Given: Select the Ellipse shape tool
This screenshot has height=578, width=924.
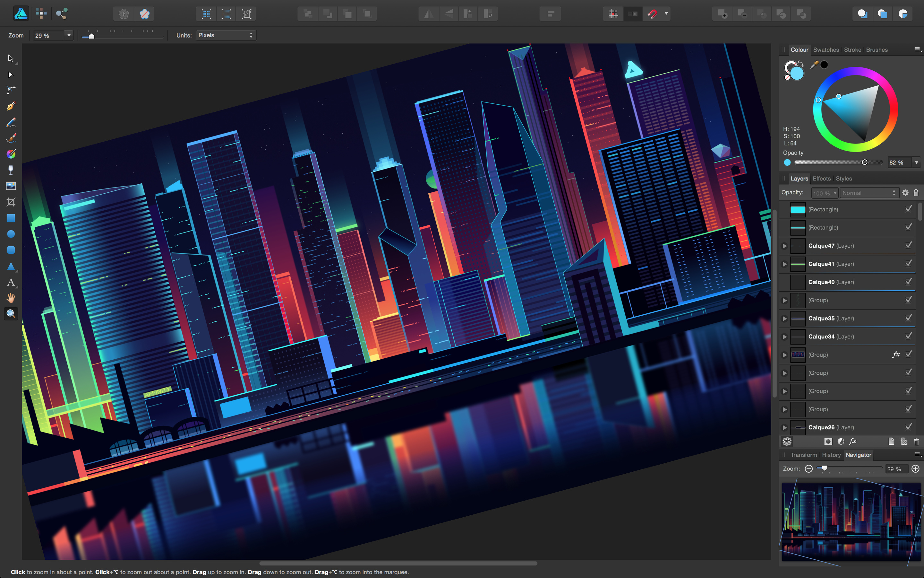Looking at the screenshot, I should (x=11, y=234).
